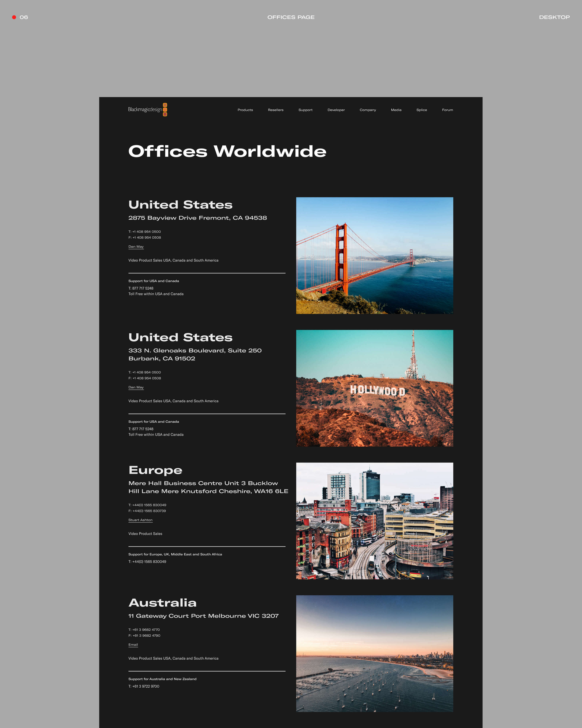
Task: Open the Media nav link
Action: pyautogui.click(x=396, y=110)
